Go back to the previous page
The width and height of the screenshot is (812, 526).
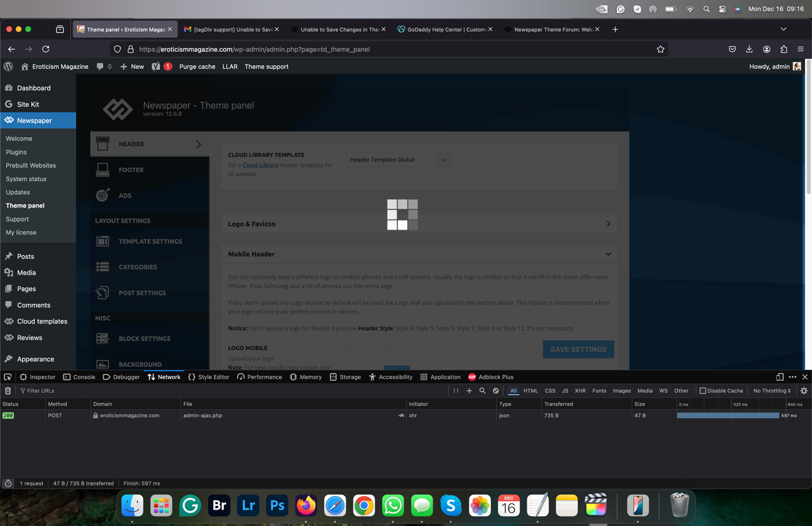[x=11, y=49]
